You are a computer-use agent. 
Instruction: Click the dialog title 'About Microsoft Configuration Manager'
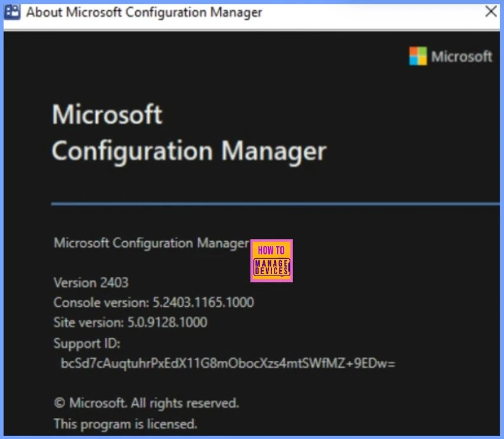click(x=144, y=12)
